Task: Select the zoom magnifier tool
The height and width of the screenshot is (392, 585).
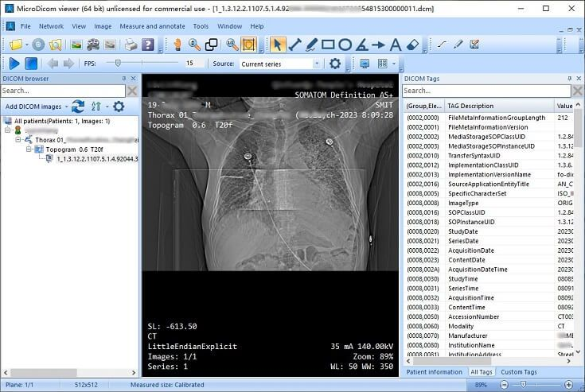Action: (x=194, y=45)
